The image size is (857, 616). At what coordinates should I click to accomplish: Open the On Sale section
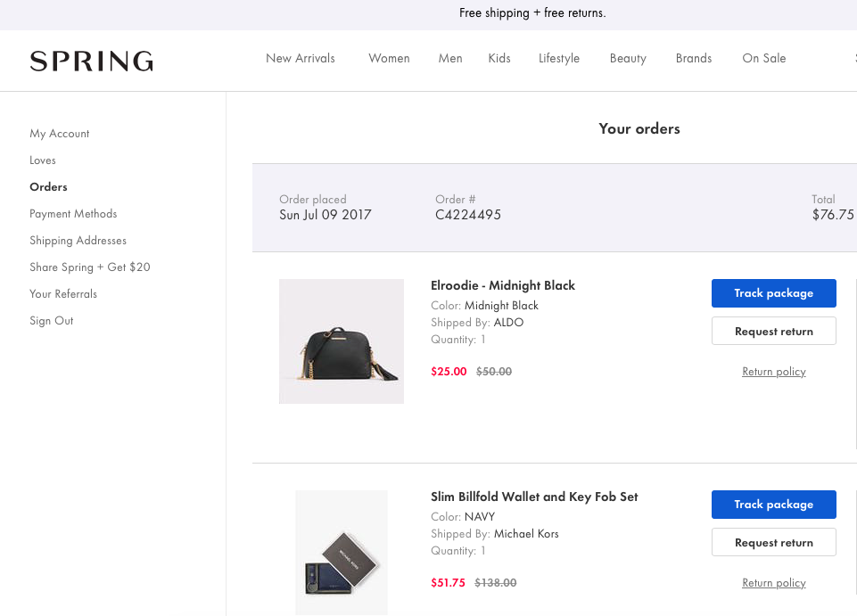[764, 59]
